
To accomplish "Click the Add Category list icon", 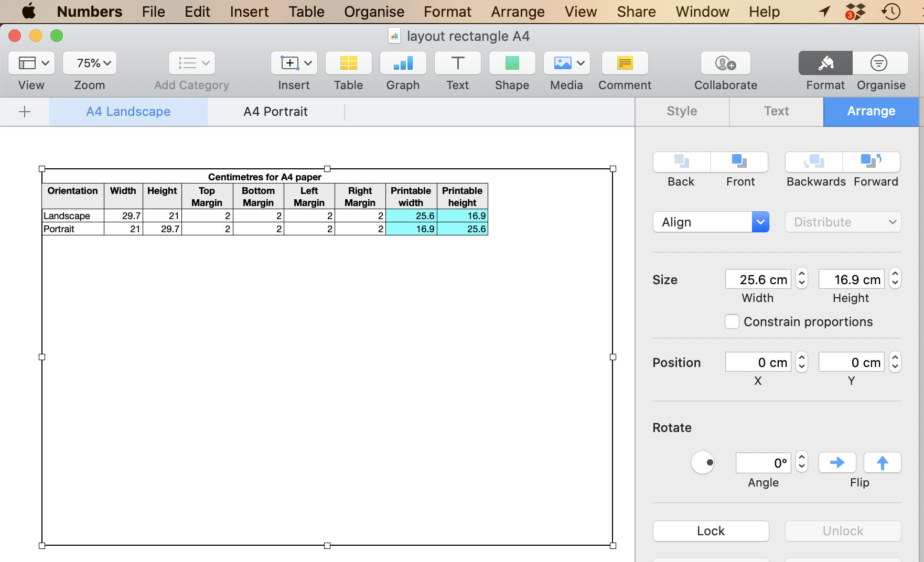I will pyautogui.click(x=192, y=63).
